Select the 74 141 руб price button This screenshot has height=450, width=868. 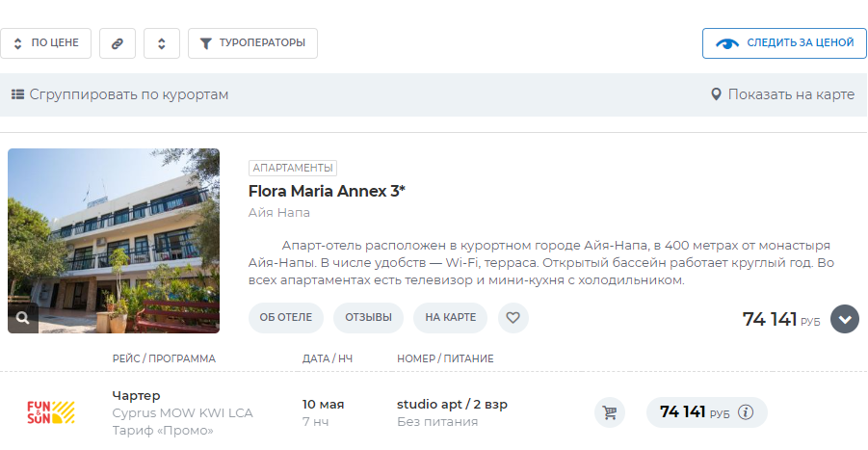tap(707, 413)
